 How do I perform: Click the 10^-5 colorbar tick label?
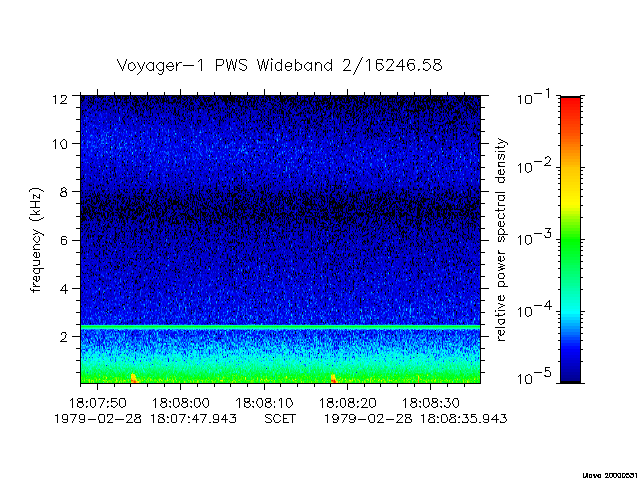point(534,378)
